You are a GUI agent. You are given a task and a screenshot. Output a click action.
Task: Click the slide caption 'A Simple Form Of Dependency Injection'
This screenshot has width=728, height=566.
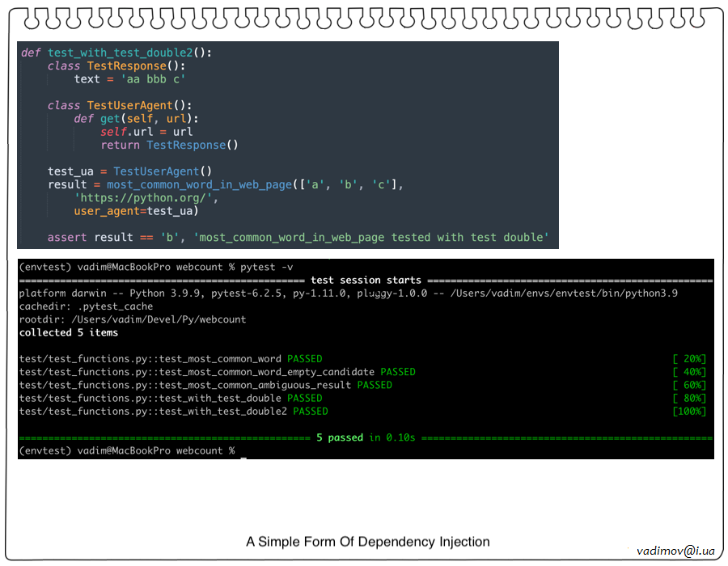tap(368, 542)
